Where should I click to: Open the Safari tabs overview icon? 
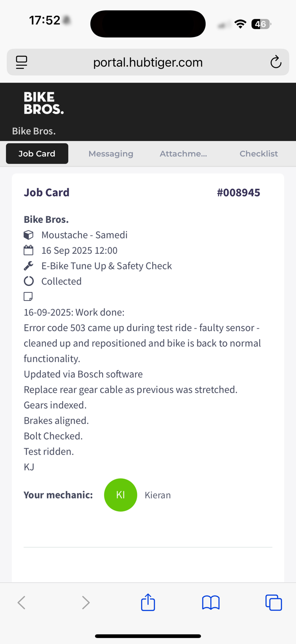click(274, 602)
